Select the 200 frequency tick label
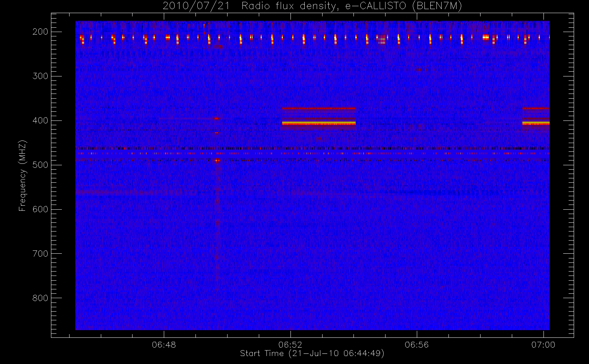The height and width of the screenshot is (364, 589). point(40,32)
